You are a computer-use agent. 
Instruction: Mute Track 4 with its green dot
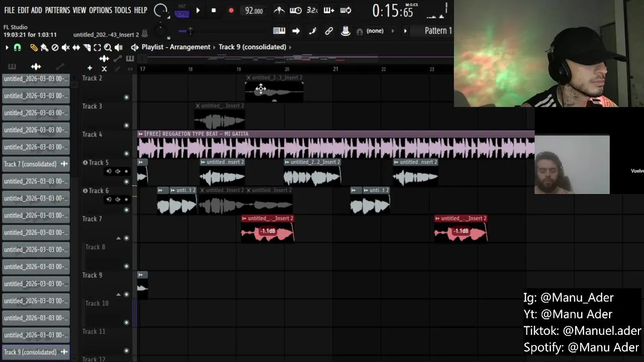click(126, 153)
